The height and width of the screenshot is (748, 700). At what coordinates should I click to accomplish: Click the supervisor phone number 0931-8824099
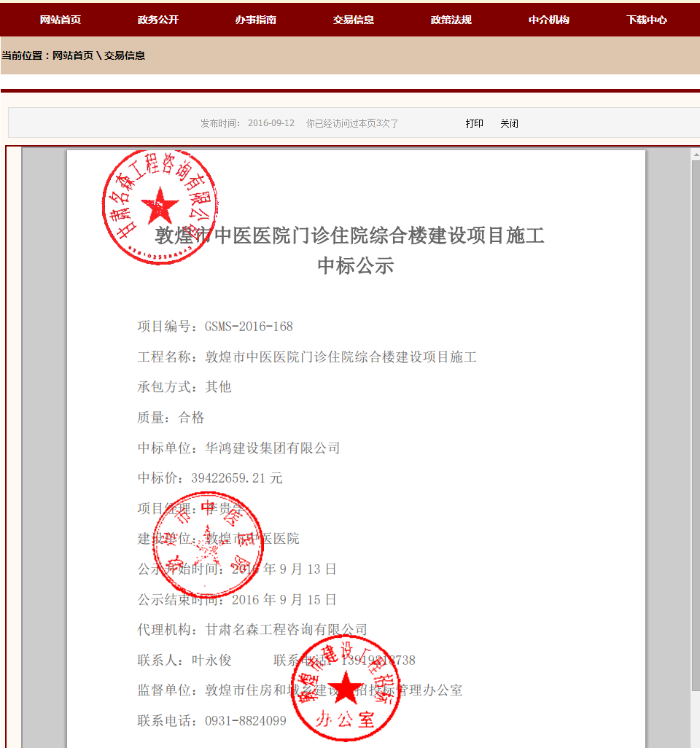point(245,721)
